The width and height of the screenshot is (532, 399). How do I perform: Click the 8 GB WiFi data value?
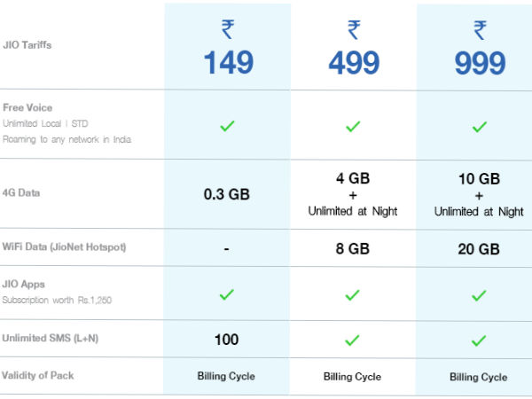point(353,249)
